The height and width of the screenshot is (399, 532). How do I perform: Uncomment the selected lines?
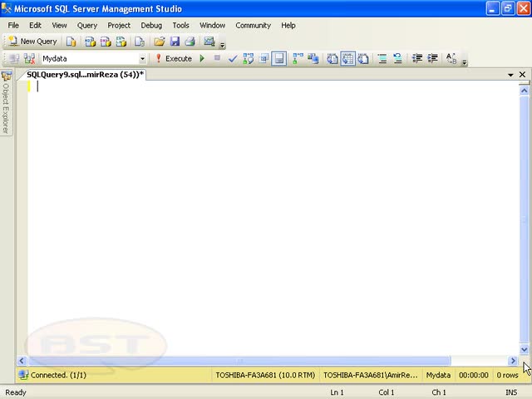click(398, 59)
